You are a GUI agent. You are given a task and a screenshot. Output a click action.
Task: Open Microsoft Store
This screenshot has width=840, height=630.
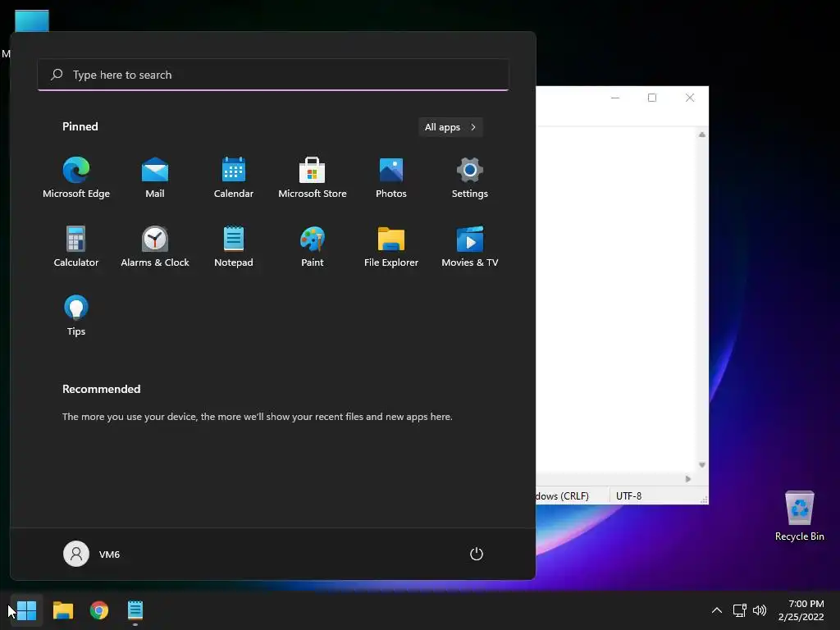[313, 178]
